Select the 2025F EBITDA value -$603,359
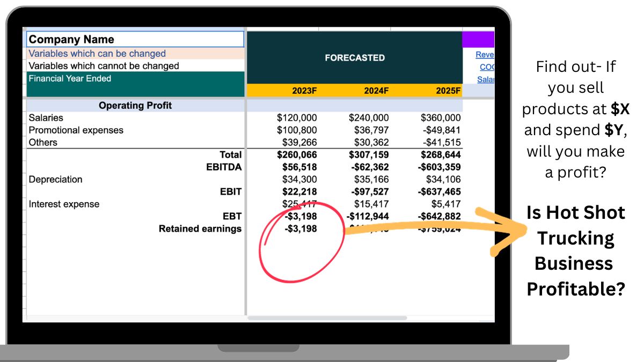This screenshot has height=362, width=644. coord(438,167)
